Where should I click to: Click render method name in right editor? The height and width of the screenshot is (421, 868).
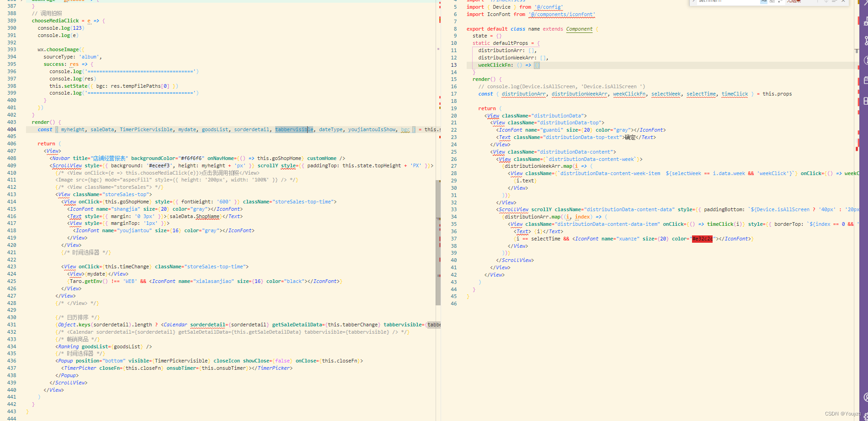pyautogui.click(x=481, y=80)
